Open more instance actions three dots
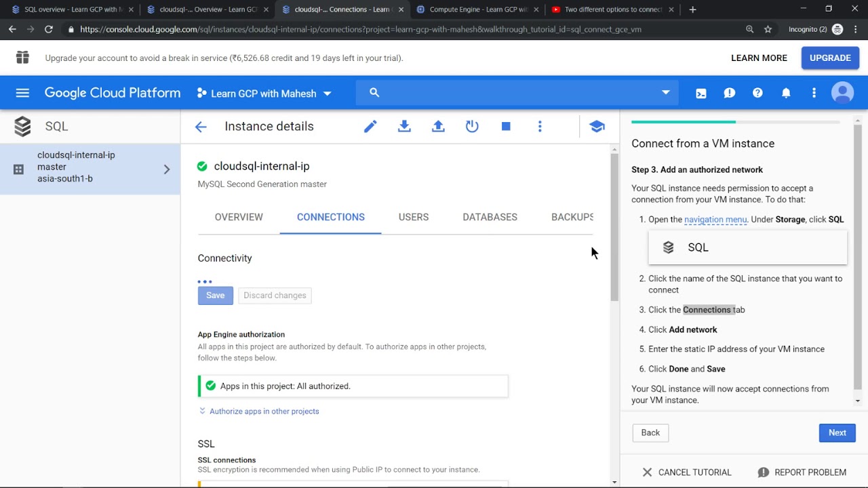This screenshot has height=488, width=868. coord(540,126)
